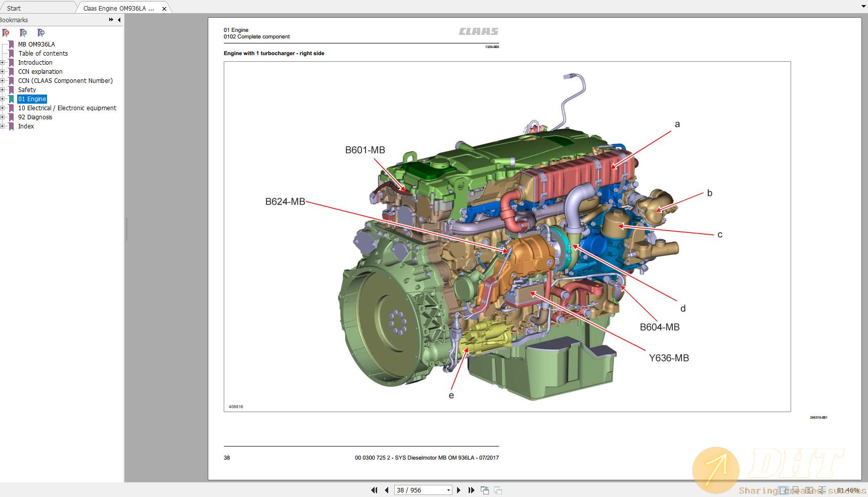Screen dimensions: 868x497
Task: Click the CLAAS logo on the page
Action: [478, 31]
